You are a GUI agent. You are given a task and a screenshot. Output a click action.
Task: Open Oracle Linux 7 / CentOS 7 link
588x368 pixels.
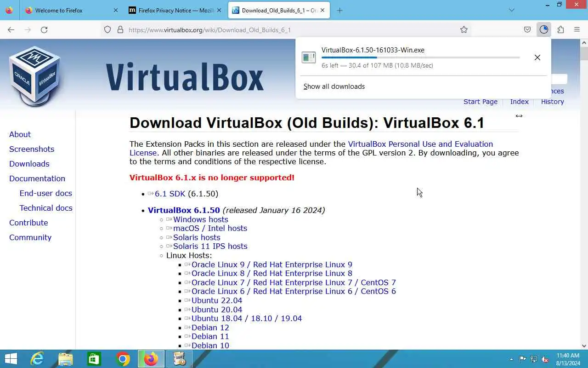tap(294, 282)
